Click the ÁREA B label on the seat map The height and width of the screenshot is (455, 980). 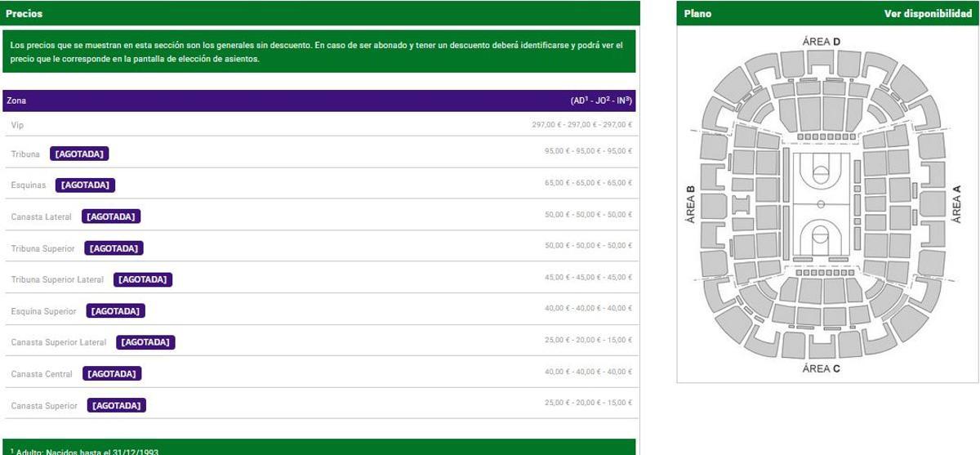[690, 205]
